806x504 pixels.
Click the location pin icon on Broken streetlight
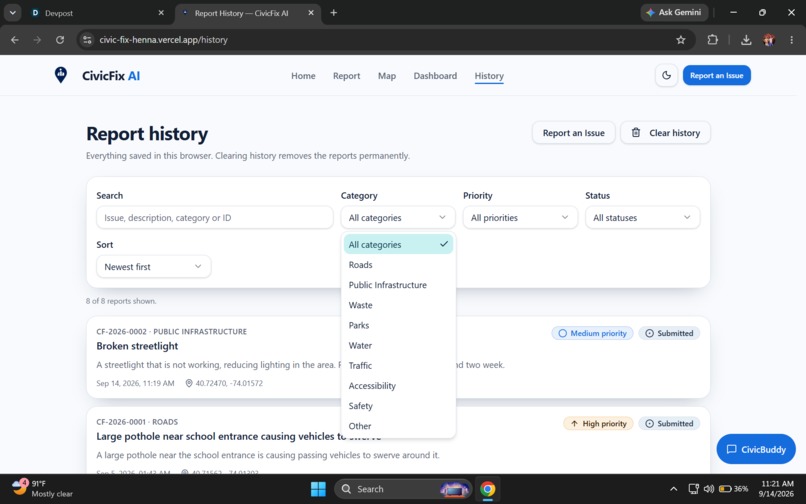coord(189,383)
